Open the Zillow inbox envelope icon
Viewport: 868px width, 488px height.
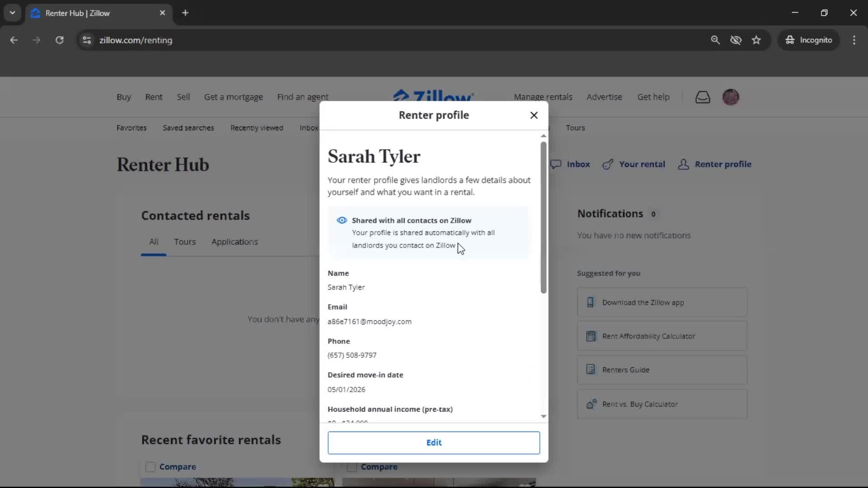703,97
